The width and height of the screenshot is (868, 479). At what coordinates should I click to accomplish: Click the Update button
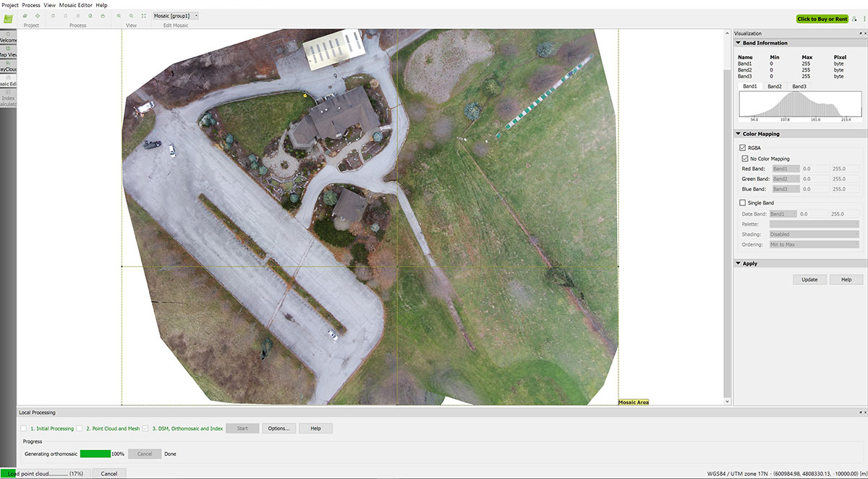pyautogui.click(x=809, y=279)
